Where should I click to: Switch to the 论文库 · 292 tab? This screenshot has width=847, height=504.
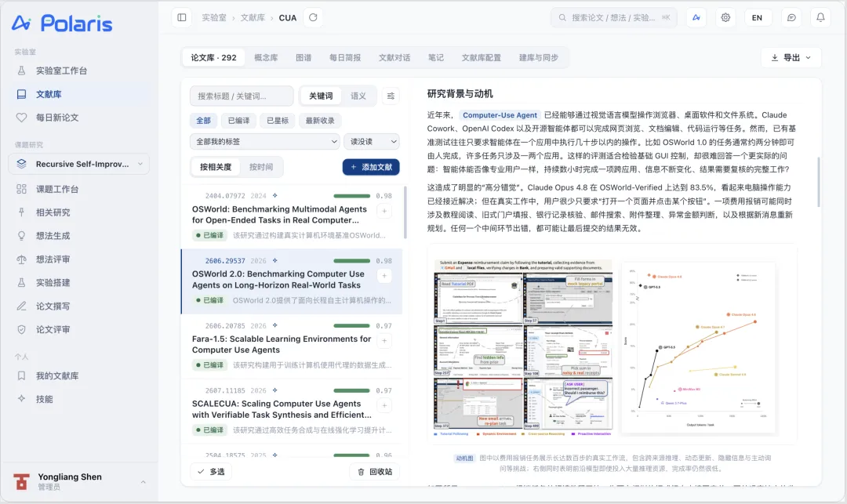(213, 58)
